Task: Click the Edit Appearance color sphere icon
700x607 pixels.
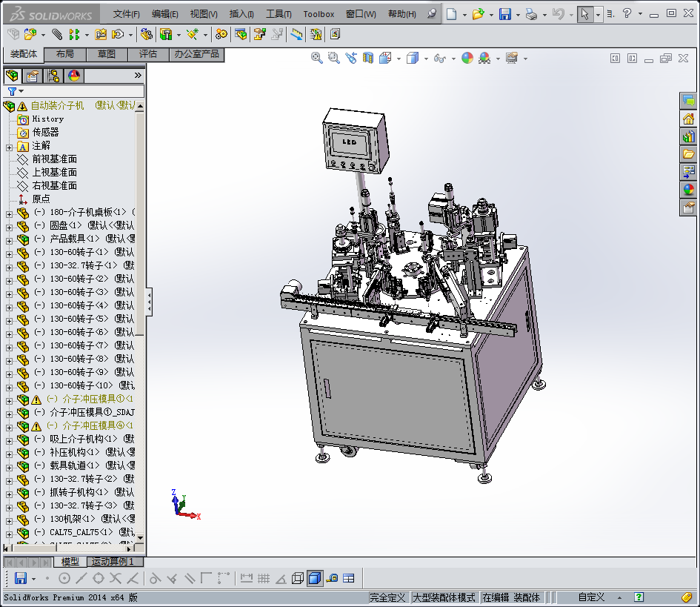Action: [467, 58]
